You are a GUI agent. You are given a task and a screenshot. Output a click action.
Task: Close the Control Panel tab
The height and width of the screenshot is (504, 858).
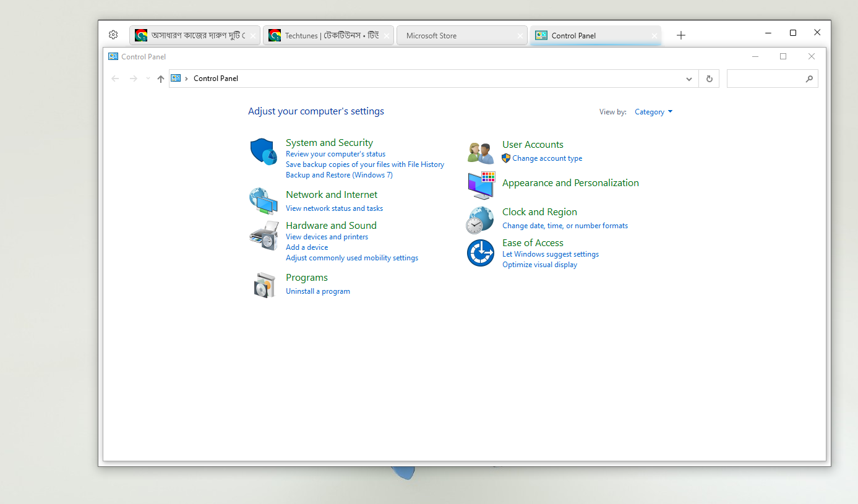tap(654, 36)
